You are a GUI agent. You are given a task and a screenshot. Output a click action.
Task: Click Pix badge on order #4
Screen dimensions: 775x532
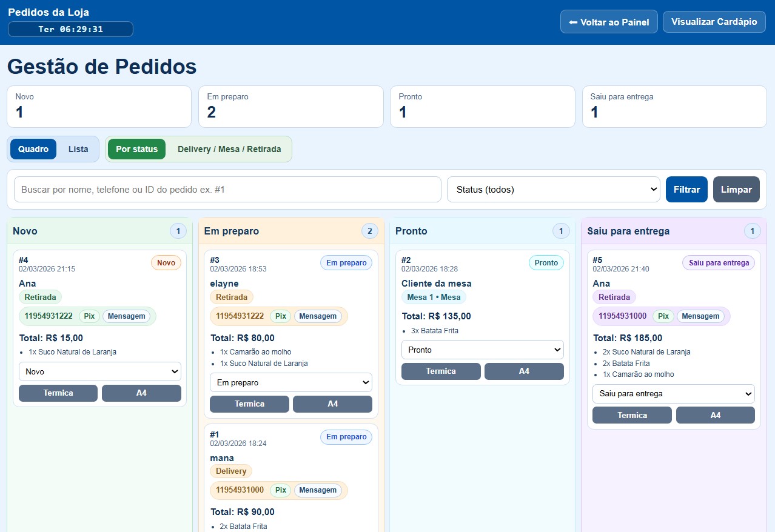click(89, 316)
